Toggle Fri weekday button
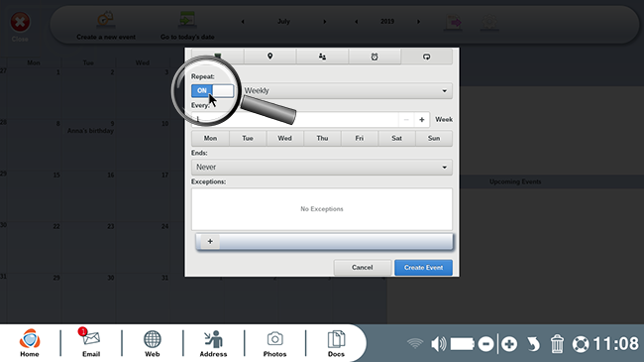 [360, 138]
